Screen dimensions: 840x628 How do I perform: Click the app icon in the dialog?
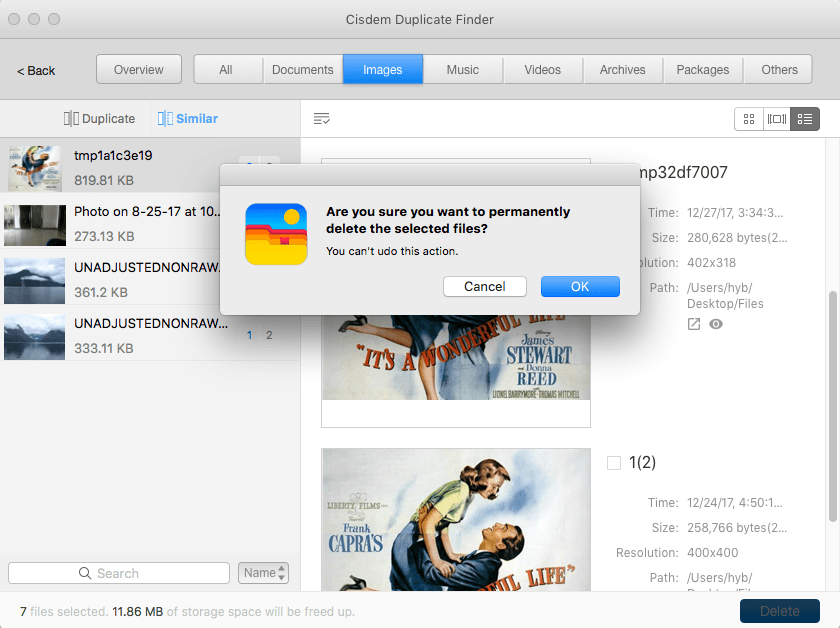276,234
